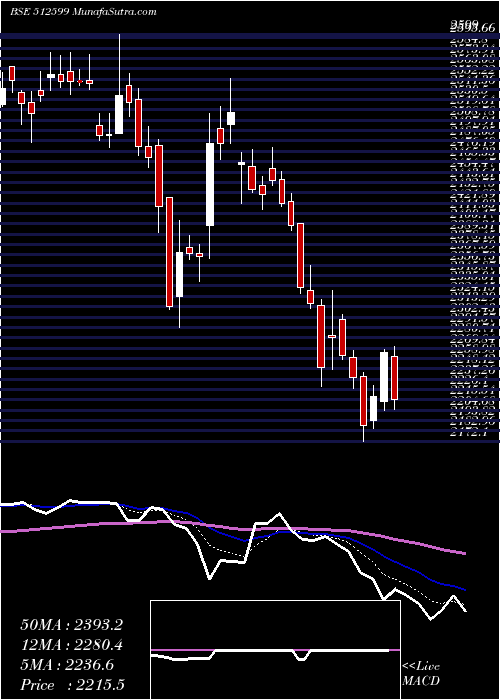The width and height of the screenshot is (500, 700).
Task: Click the MACD inset chart panel
Action: point(275,650)
